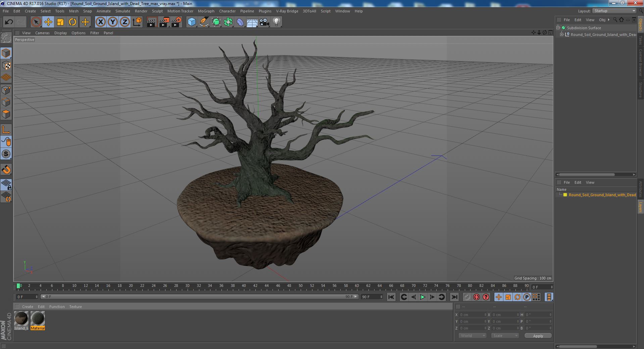Toggle Autokeying red button

[x=477, y=297]
